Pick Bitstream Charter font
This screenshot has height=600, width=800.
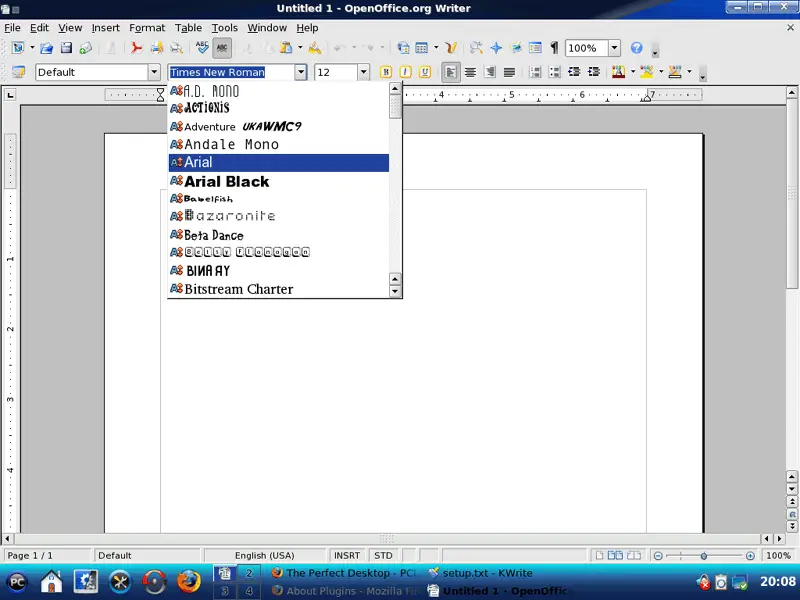279,289
